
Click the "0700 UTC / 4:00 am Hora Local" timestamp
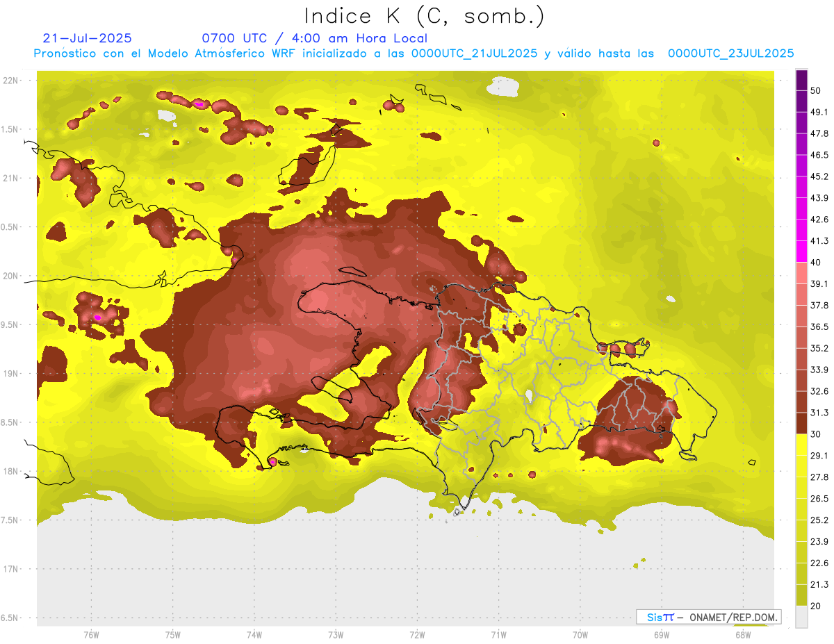(314, 38)
